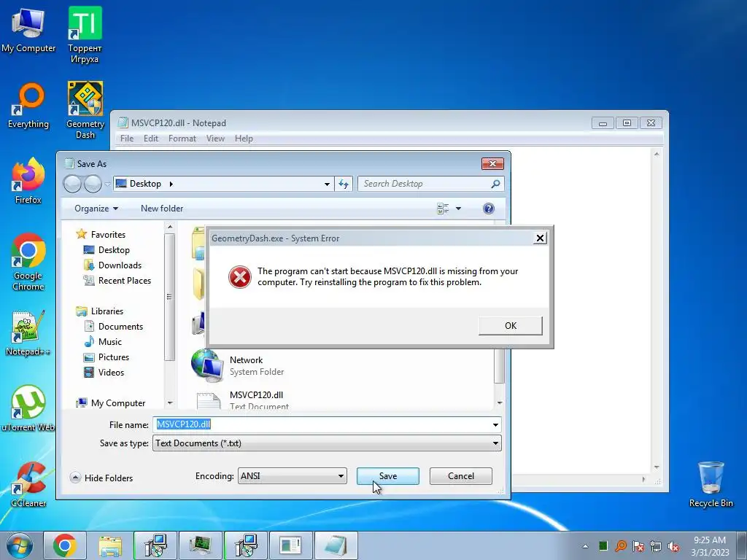747x560 pixels.
Task: Click Hide Folders in Save As dialog
Action: tap(101, 478)
